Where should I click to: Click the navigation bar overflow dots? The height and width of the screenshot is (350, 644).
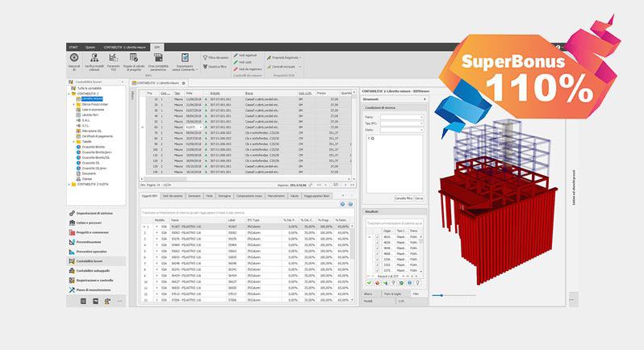coord(120,301)
